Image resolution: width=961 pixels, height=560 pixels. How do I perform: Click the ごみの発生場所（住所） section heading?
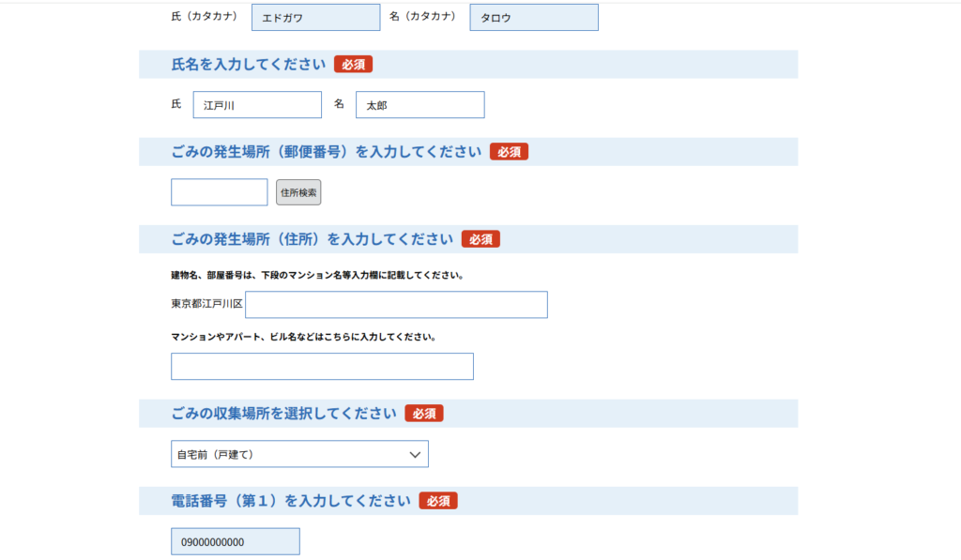click(x=313, y=239)
